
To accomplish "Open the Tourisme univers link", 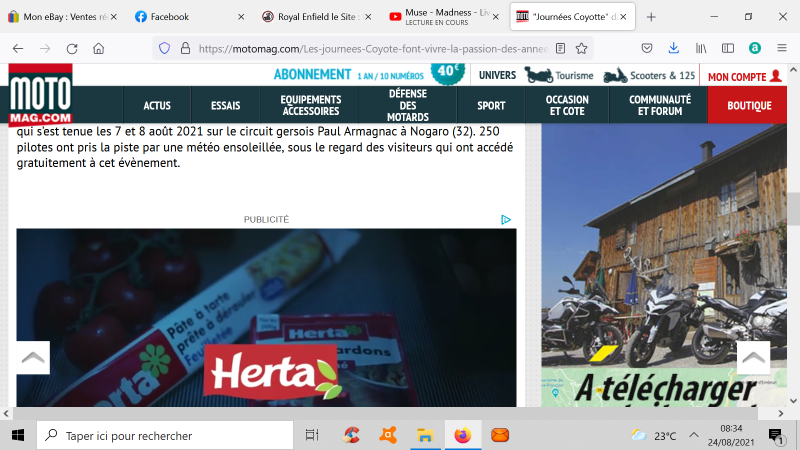I will [559, 76].
